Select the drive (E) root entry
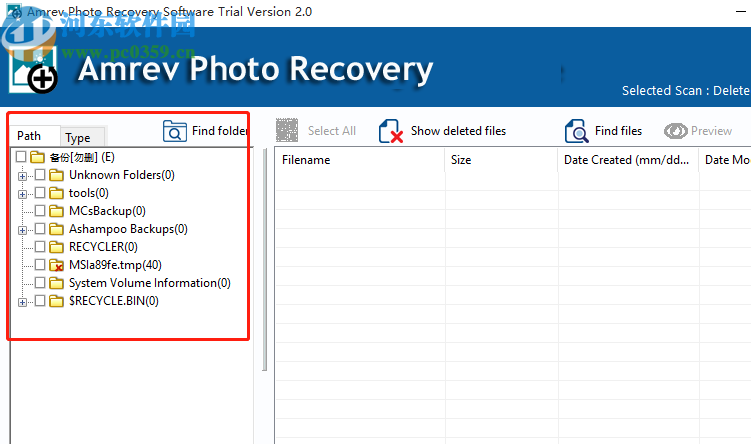Screen dimensions: 751x444 click(82, 157)
